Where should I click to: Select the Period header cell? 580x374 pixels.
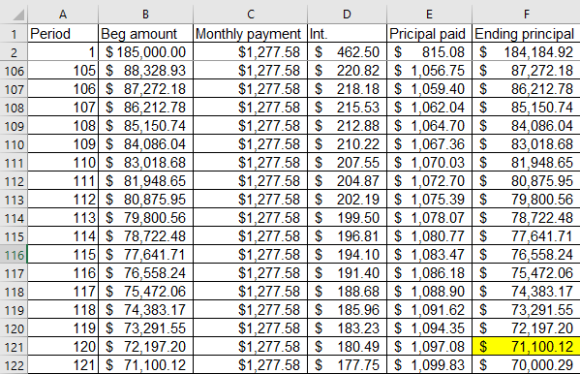click(63, 34)
